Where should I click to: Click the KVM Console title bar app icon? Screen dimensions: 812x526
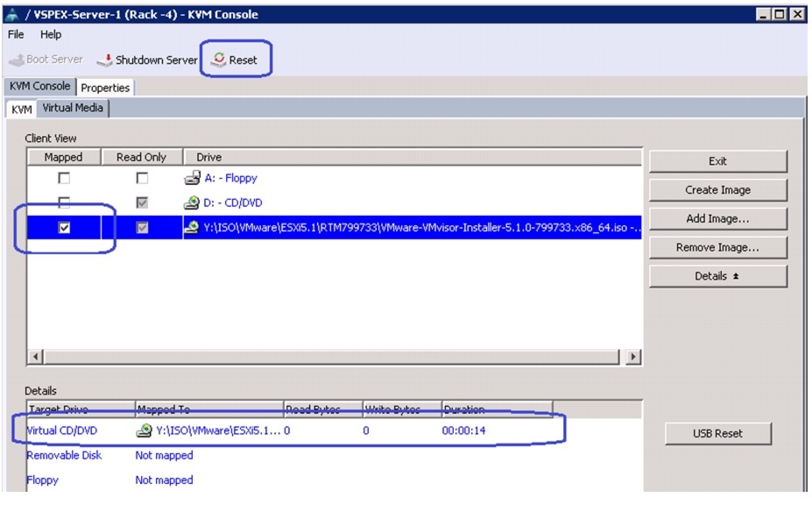[11, 15]
